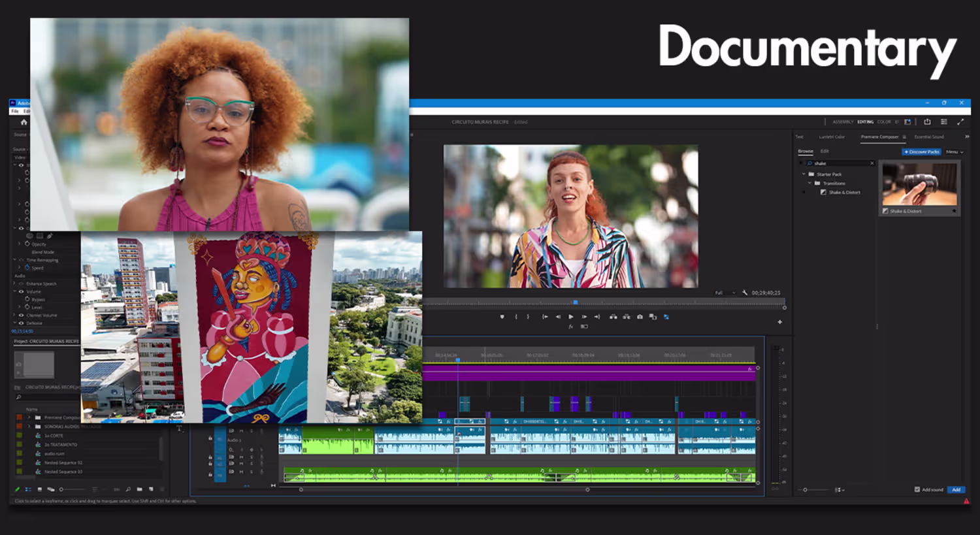Click the Shake & Distort star favorite icon
The height and width of the screenshot is (535, 980).
click(954, 211)
